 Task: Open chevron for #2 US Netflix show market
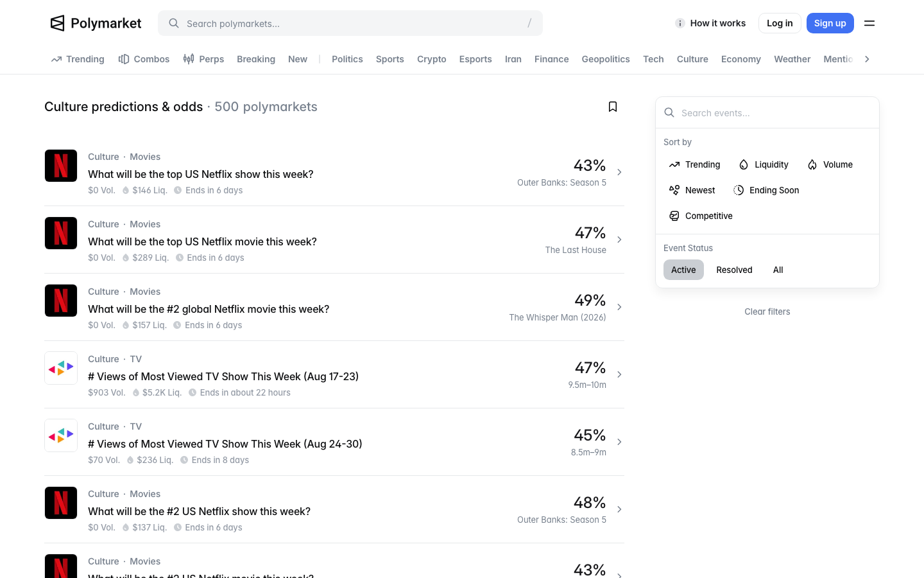click(619, 509)
